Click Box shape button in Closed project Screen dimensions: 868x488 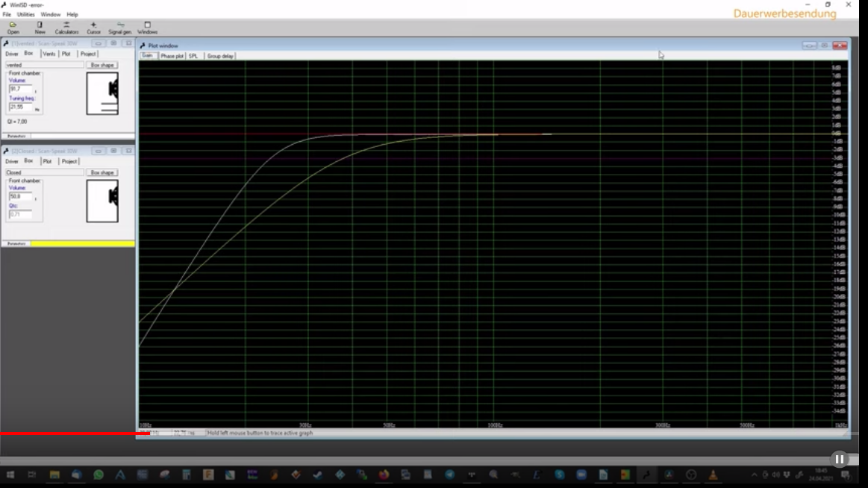102,172
